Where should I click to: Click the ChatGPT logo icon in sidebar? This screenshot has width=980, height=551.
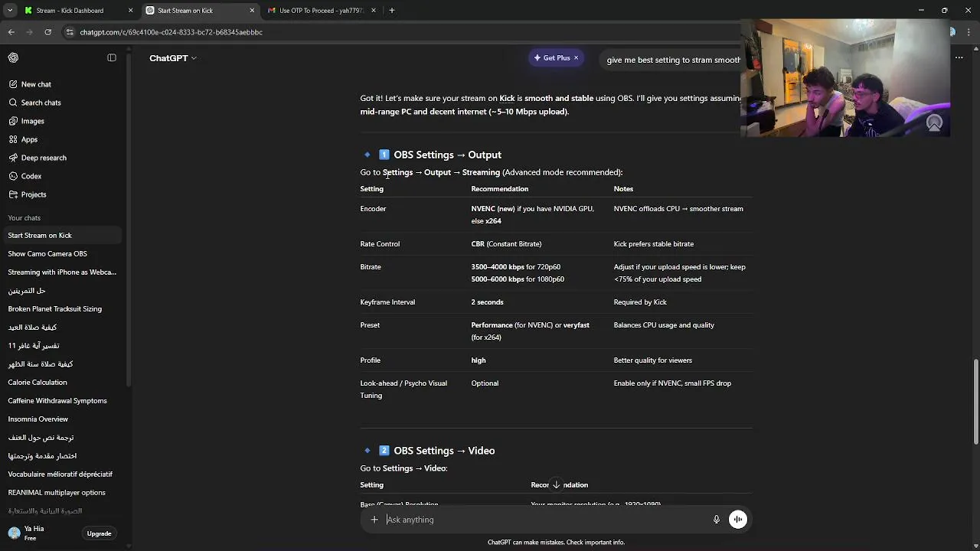coord(13,57)
